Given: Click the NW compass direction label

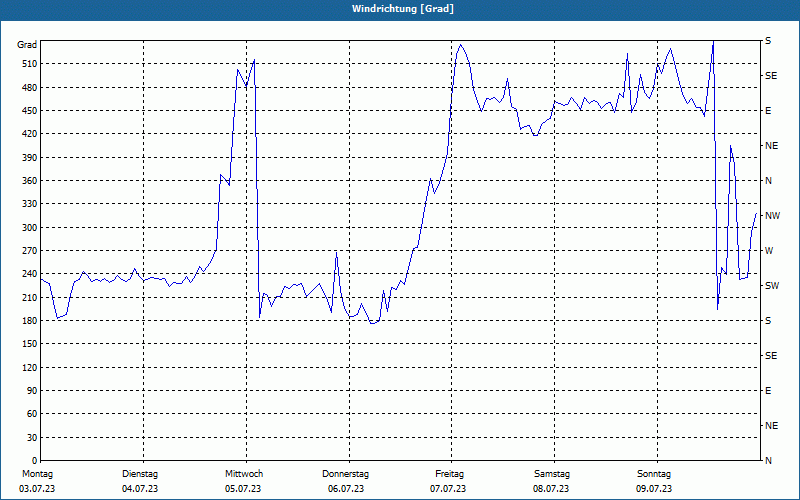Looking at the screenshot, I should tap(772, 216).
